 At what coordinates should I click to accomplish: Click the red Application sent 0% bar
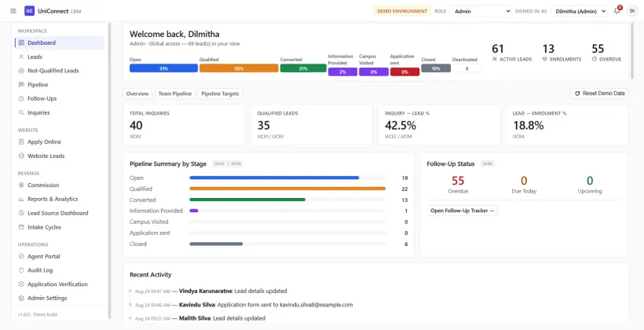(405, 72)
